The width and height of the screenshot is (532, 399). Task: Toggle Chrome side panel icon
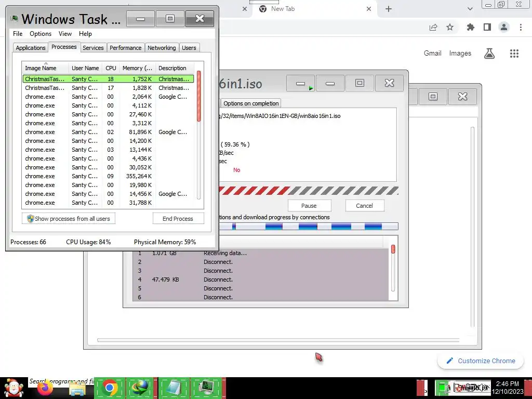pos(487,27)
